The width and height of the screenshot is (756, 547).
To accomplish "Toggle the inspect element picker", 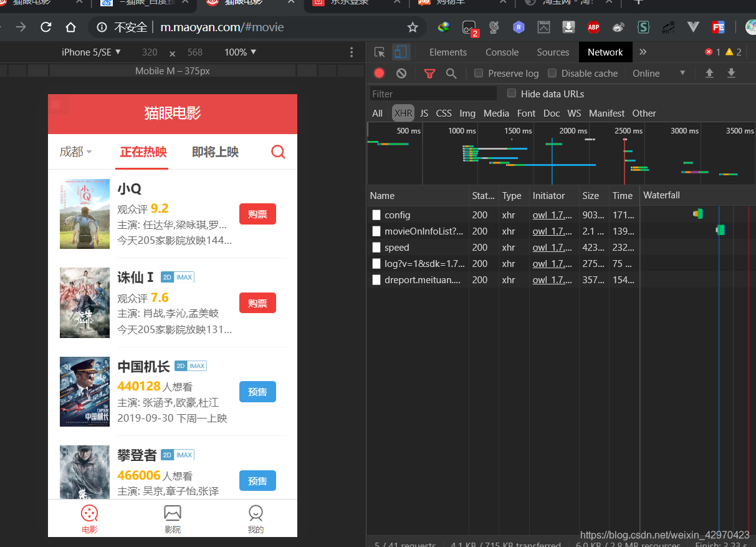I will pos(380,52).
